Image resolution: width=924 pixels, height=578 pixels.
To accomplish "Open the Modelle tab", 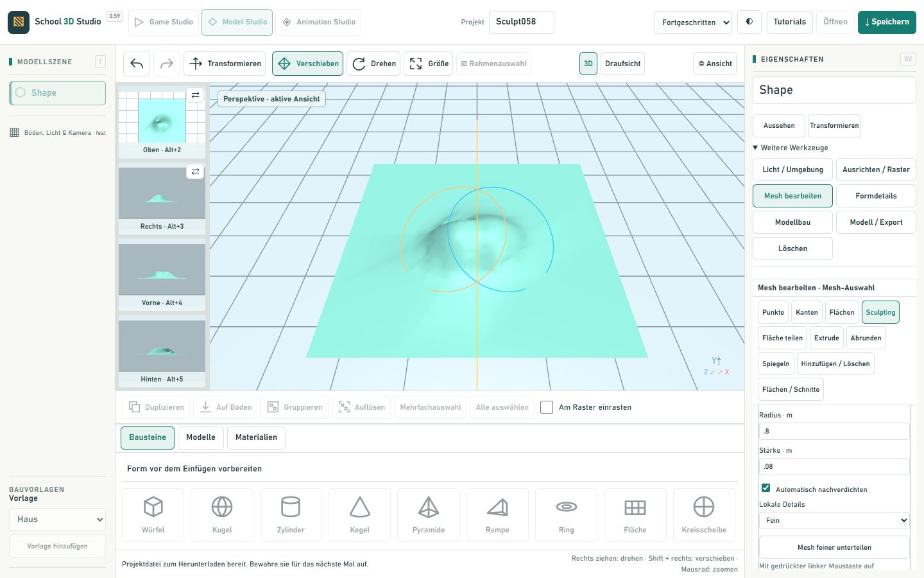I will coord(201,437).
